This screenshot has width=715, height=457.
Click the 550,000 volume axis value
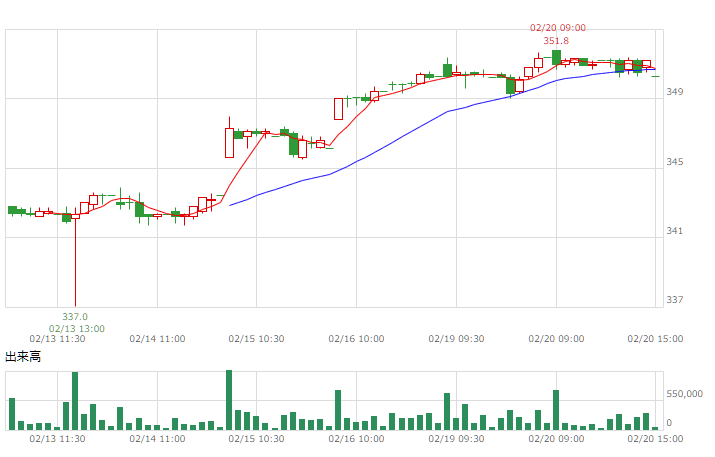(684, 394)
